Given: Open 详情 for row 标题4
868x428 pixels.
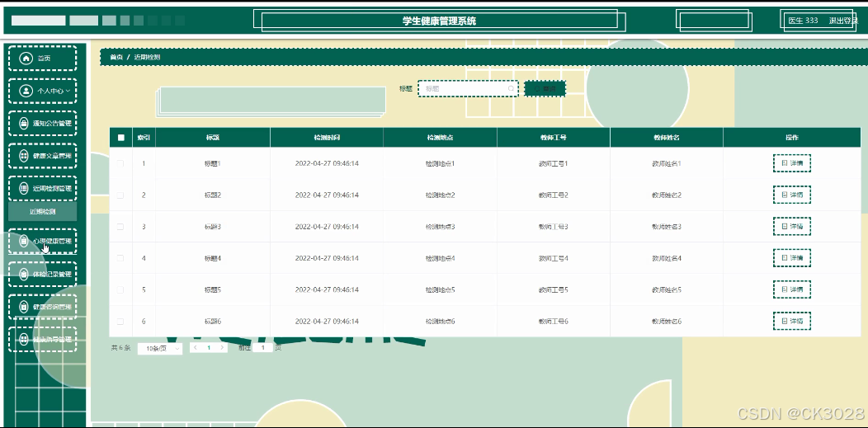Looking at the screenshot, I should [791, 258].
